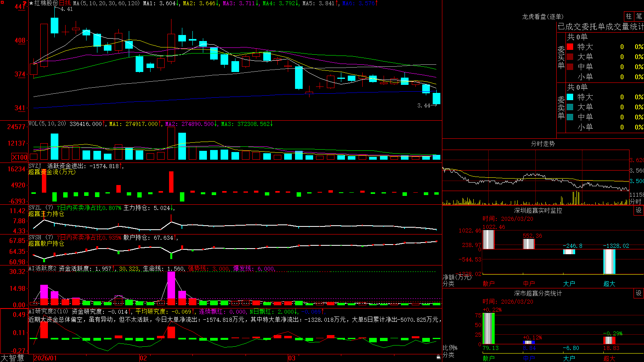The image size is (644, 362).
Task: Click the SVZL (7) indicator name
Action: click(x=41, y=208)
